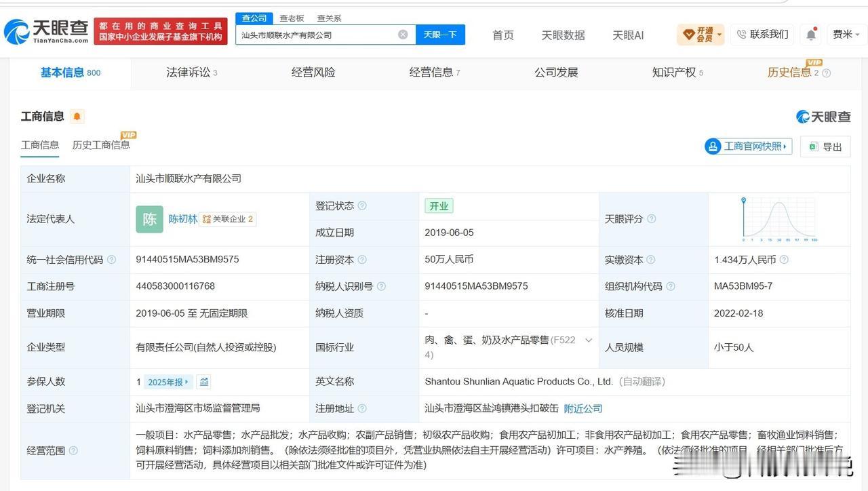Click the 导出 export button
The width and height of the screenshot is (868, 491).
(825, 146)
